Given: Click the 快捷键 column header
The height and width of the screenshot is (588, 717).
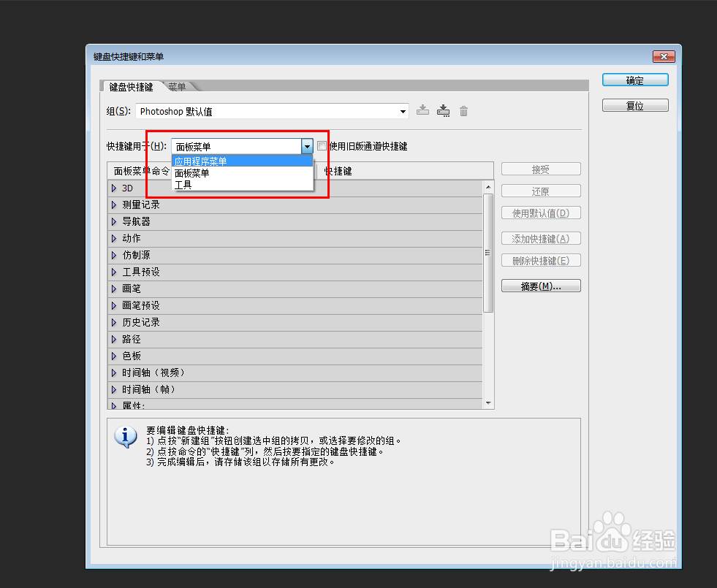Looking at the screenshot, I should point(405,171).
